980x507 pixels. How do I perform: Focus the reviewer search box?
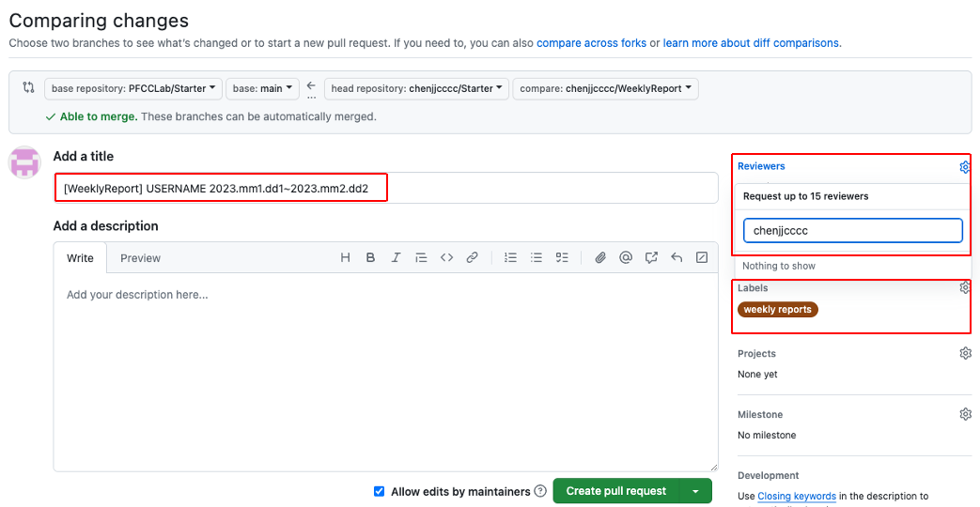852,230
